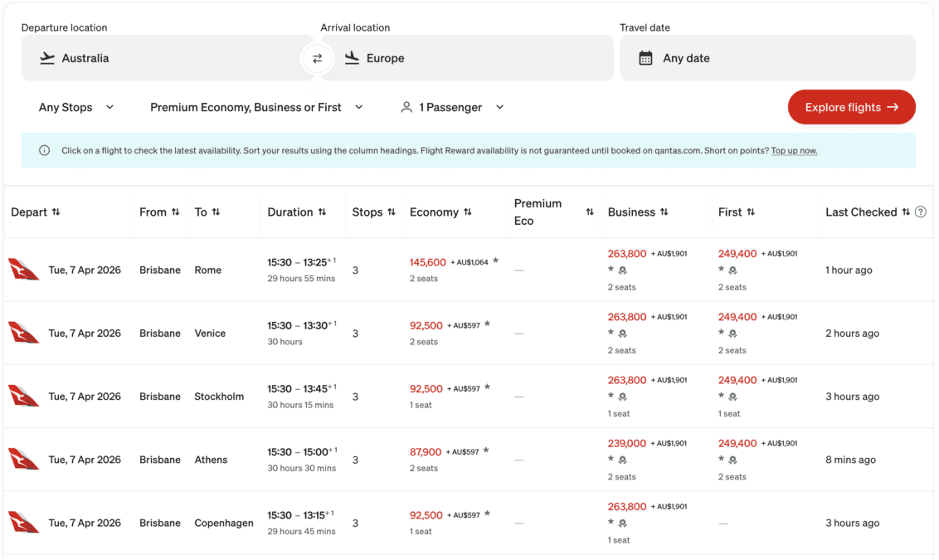Follow the Top up now link
Image resolution: width=939 pixels, height=560 pixels.
click(x=794, y=151)
